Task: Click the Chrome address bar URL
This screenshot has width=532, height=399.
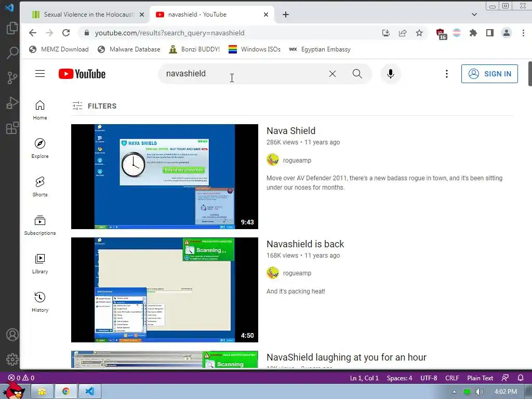Action: coord(169,33)
